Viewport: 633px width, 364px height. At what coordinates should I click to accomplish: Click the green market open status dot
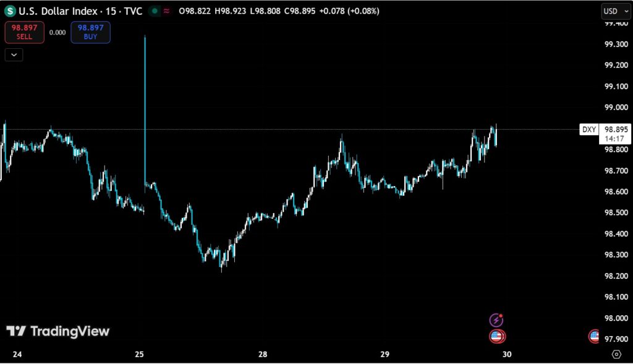(x=154, y=11)
